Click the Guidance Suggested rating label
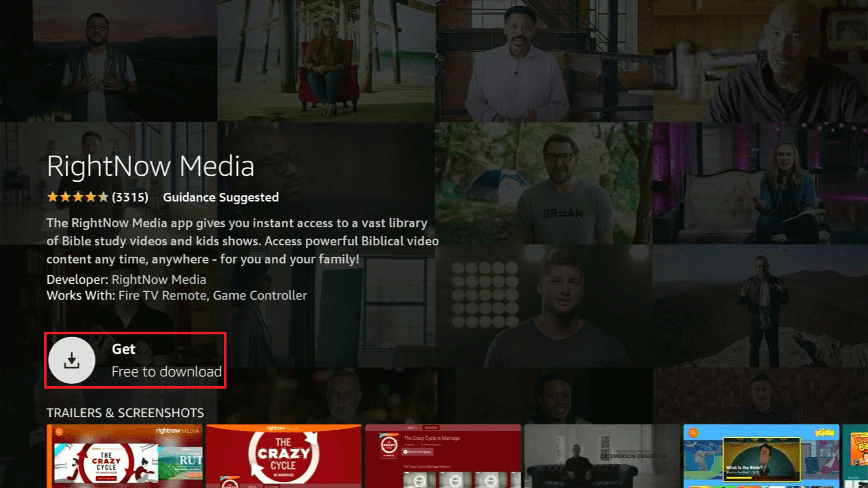The image size is (868, 488). pos(221,197)
